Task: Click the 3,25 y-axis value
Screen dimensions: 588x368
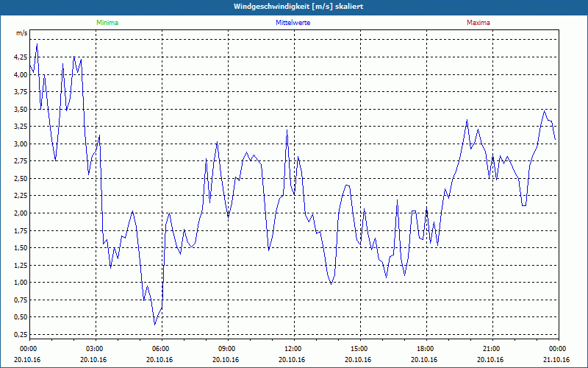Action: (21, 127)
